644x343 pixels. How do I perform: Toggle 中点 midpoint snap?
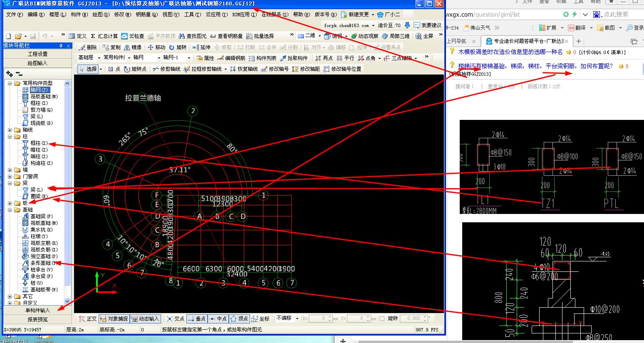point(218,319)
